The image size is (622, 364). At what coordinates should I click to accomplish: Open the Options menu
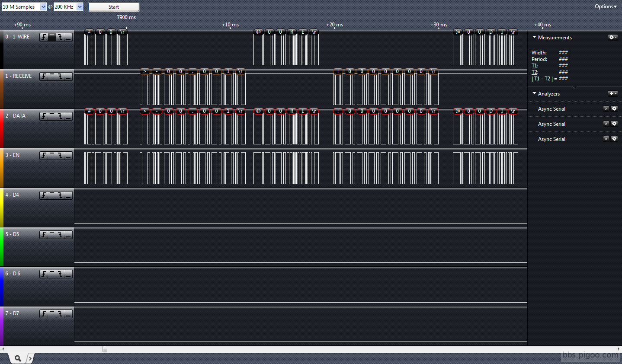(606, 6)
